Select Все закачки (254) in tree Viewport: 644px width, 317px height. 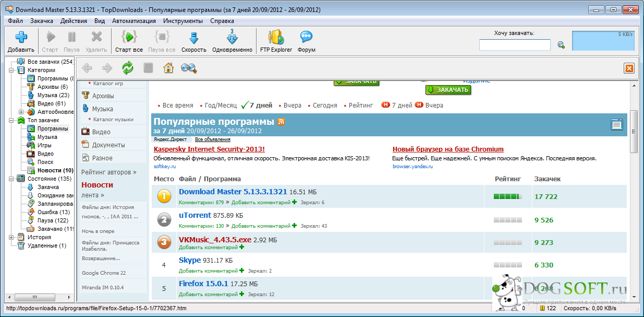point(50,62)
